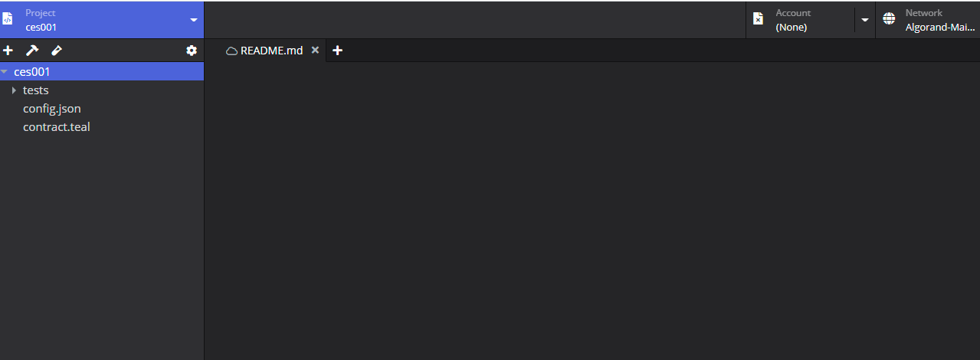Click the Algorand-Mai... network selector
This screenshot has width=980, height=360.
940,27
